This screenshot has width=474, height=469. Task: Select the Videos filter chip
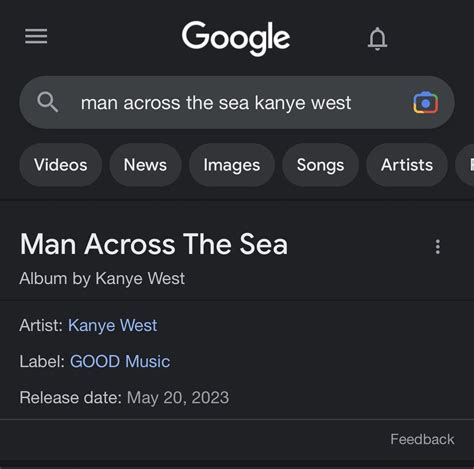coord(61,165)
